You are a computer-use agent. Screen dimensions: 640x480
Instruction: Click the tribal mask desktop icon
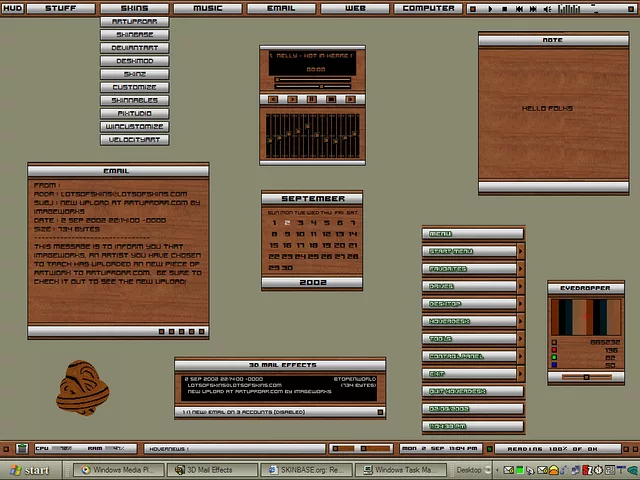coord(82,387)
